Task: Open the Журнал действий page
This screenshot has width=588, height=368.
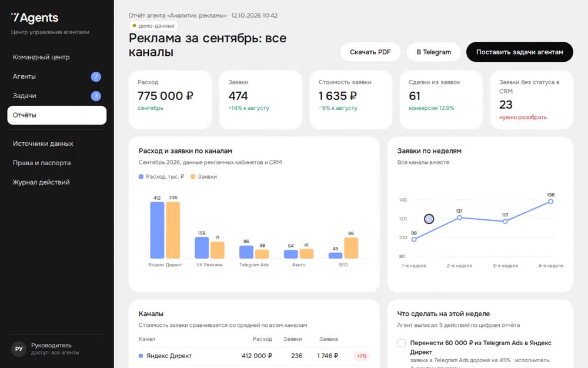Action: pyautogui.click(x=56, y=182)
